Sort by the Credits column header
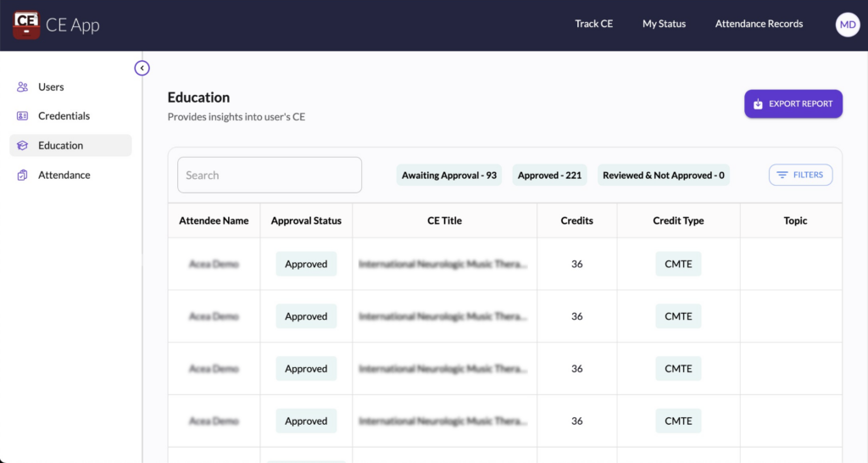868x463 pixels. (576, 220)
